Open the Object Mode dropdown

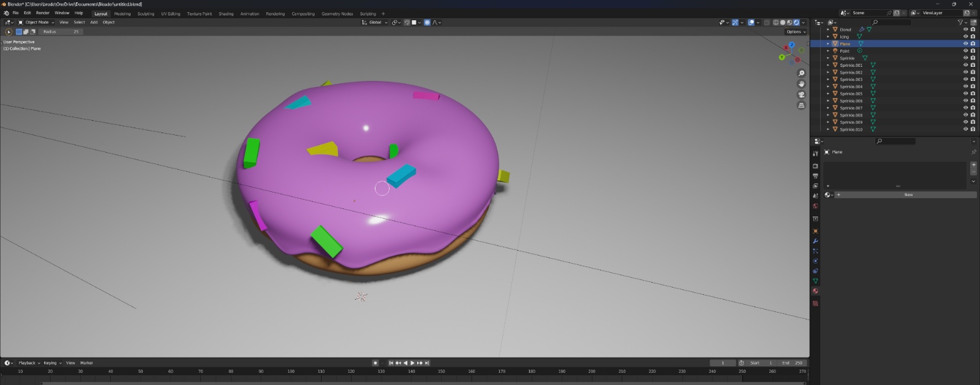pyautogui.click(x=37, y=23)
